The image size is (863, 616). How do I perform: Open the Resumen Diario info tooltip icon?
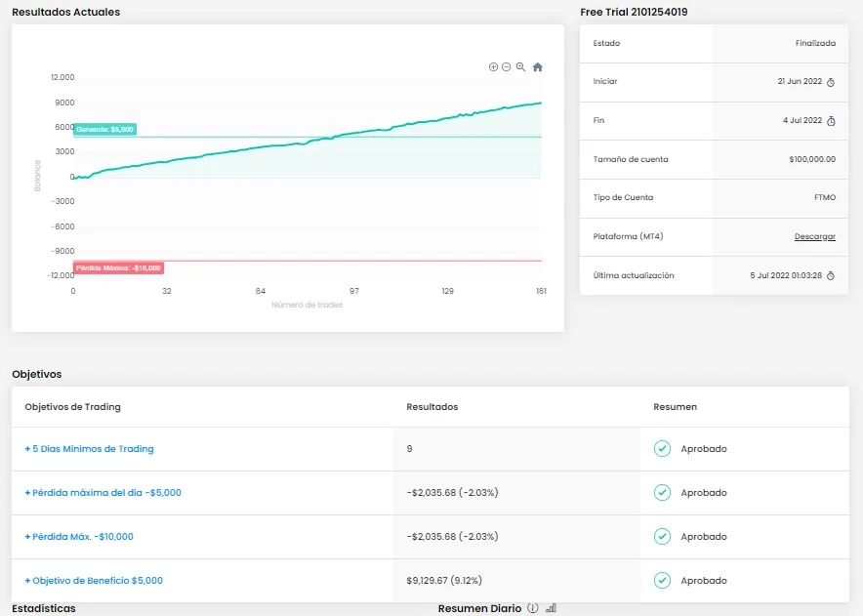tap(532, 607)
